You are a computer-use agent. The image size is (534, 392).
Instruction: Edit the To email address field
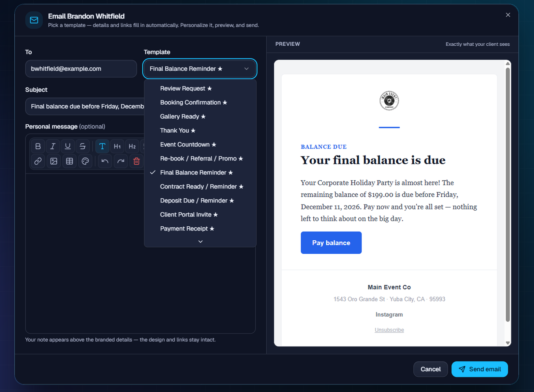(81, 69)
